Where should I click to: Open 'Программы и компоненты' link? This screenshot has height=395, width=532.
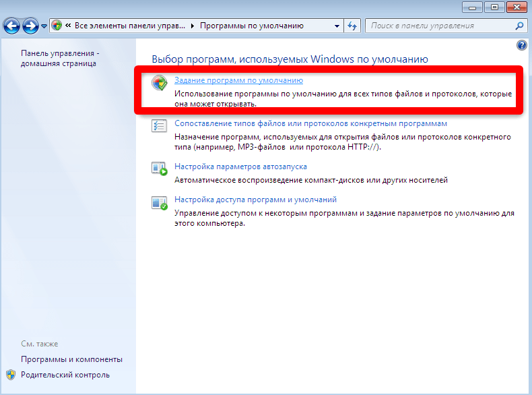pyautogui.click(x=71, y=359)
